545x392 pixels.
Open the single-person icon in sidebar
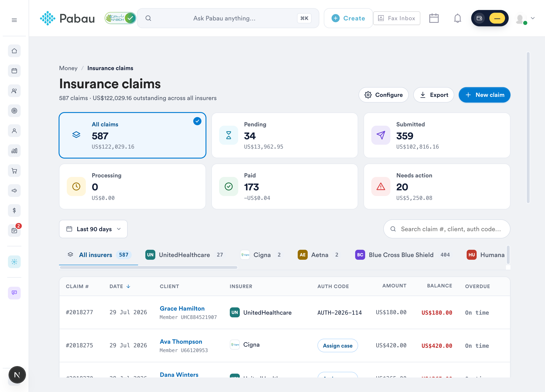pyautogui.click(x=14, y=131)
